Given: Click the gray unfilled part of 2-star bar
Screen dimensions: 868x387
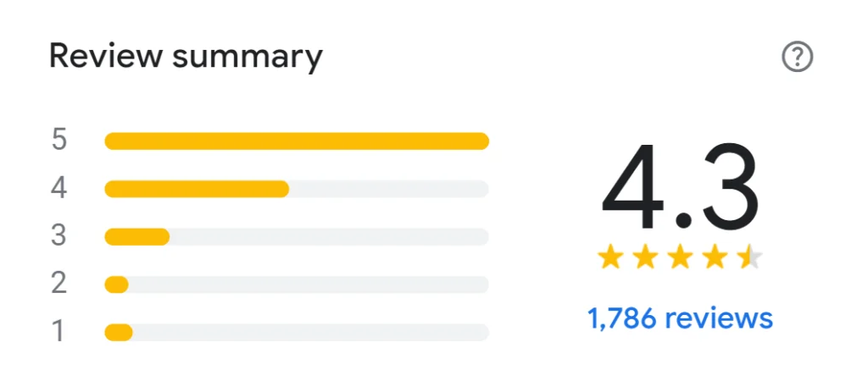Looking at the screenshot, I should (309, 285).
